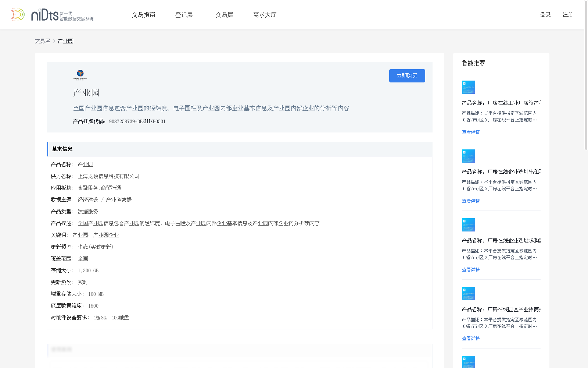588x368 pixels.
Task: Click the 经济建设 / 产业链数据 value
Action: point(104,200)
